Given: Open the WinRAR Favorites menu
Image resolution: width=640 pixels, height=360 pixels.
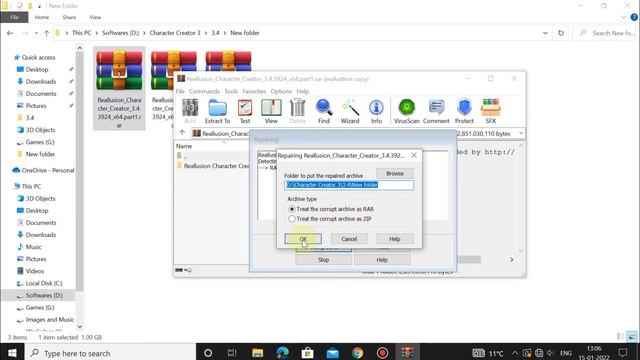Looking at the screenshot, I should tap(254, 91).
